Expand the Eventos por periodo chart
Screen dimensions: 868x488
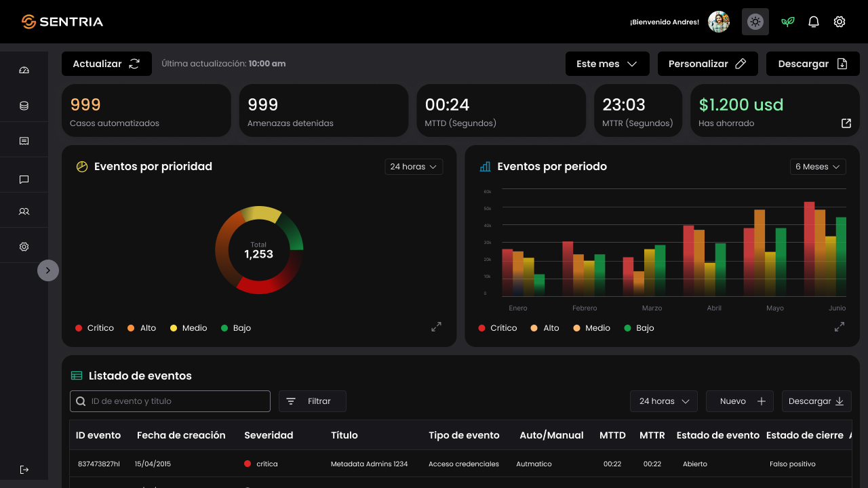[x=839, y=327]
